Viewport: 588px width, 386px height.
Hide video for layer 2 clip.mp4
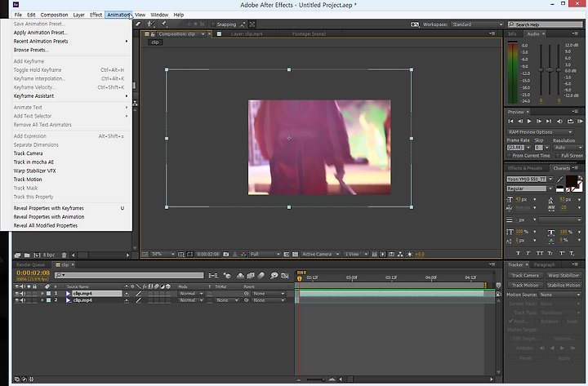click(x=16, y=300)
